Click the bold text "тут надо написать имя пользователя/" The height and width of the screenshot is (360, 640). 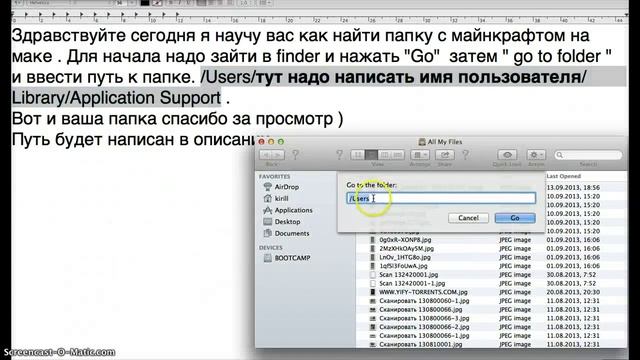click(421, 77)
